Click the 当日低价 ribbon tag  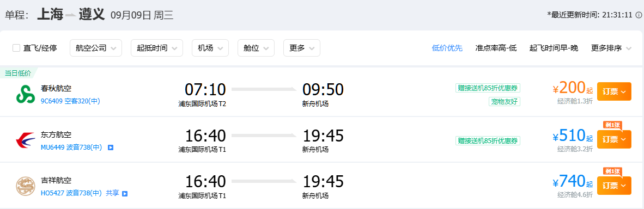pyautogui.click(x=17, y=73)
